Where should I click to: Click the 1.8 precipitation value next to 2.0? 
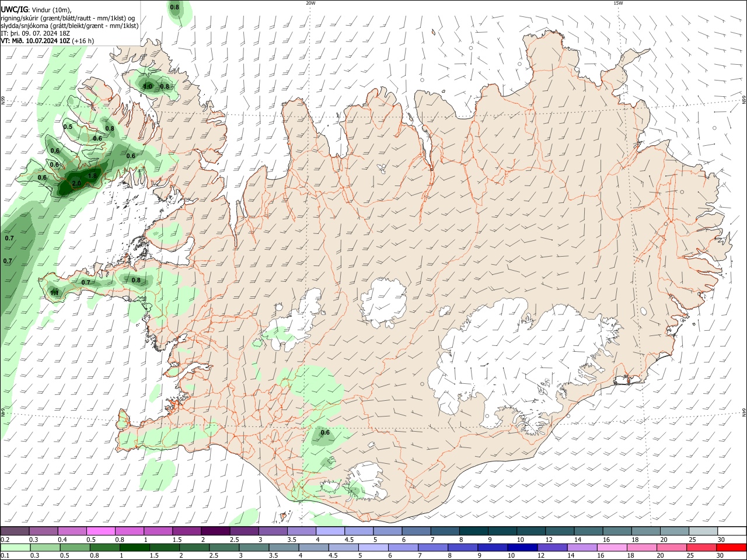click(92, 176)
